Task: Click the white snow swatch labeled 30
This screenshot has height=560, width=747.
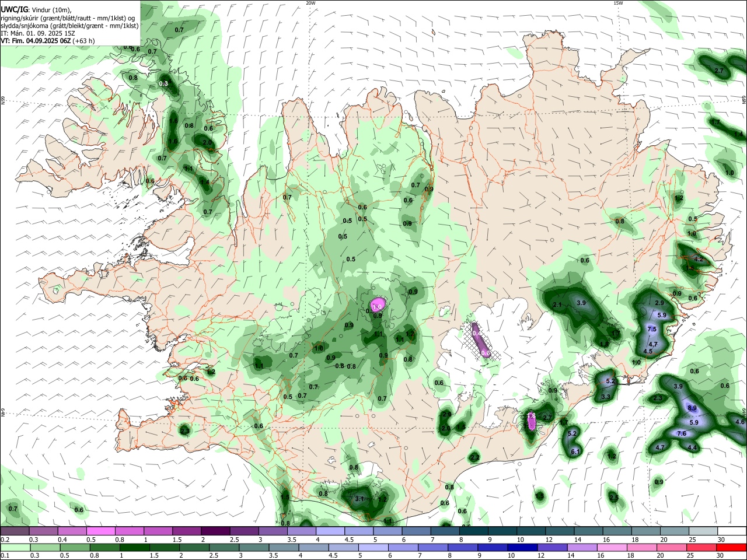Action: click(732, 531)
